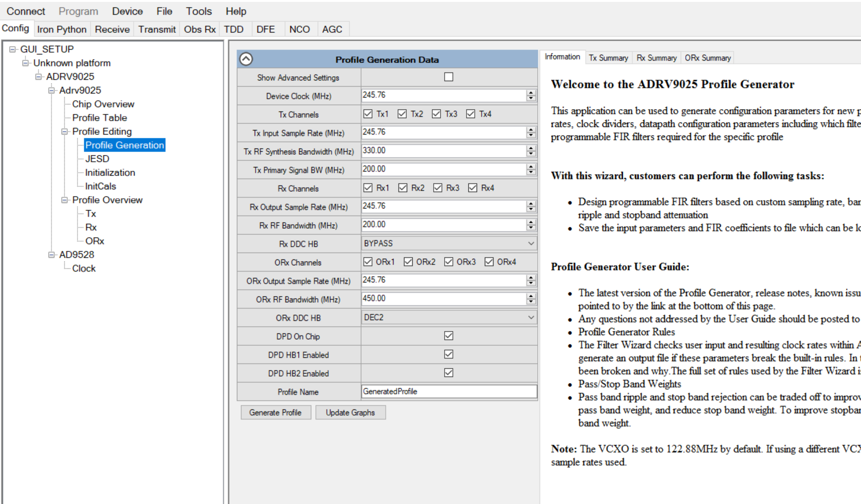This screenshot has height=504, width=861.
Task: Toggle Rx3 channel checkbox
Action: point(438,188)
